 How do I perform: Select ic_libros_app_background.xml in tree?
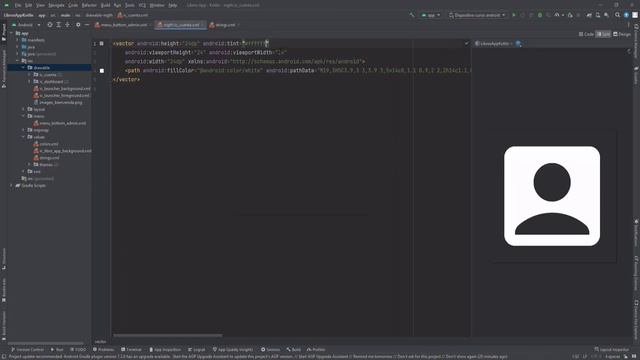click(x=62, y=151)
